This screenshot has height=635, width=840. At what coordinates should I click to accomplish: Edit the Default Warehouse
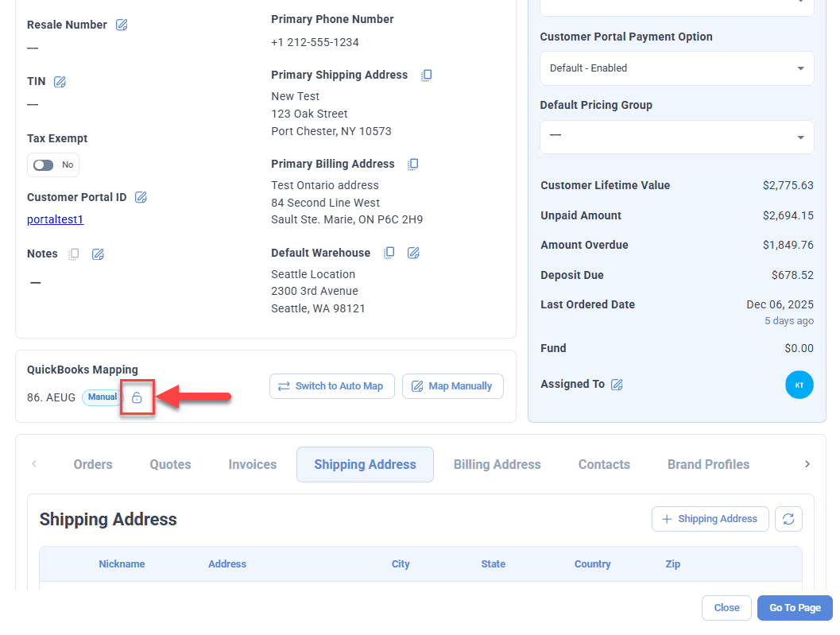[x=413, y=253]
